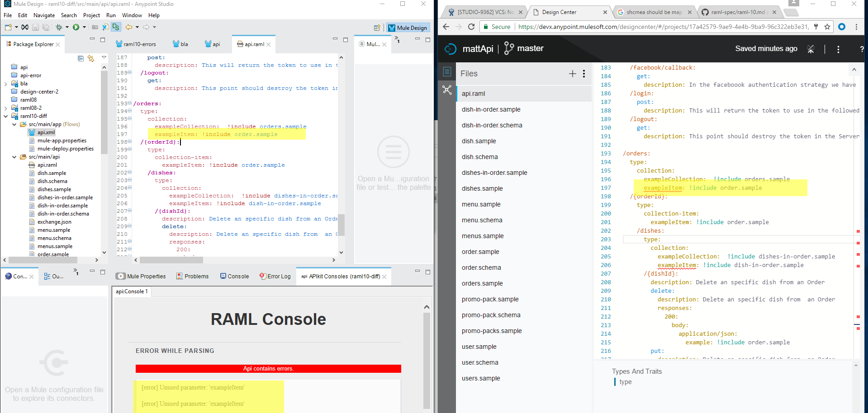
Task: Click the Save icon in Anypoint Studio
Action: pos(35,27)
